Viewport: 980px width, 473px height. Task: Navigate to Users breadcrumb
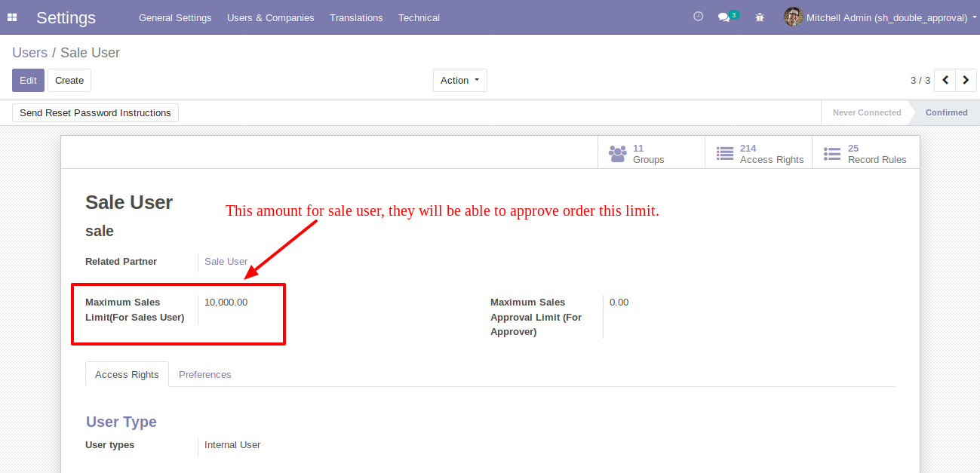[x=29, y=53]
